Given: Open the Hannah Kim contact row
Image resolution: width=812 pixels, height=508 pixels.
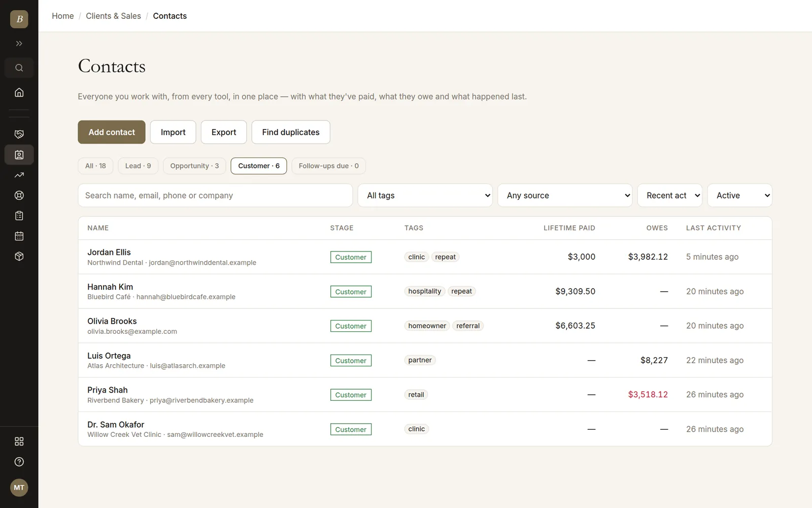Looking at the screenshot, I should (425, 292).
